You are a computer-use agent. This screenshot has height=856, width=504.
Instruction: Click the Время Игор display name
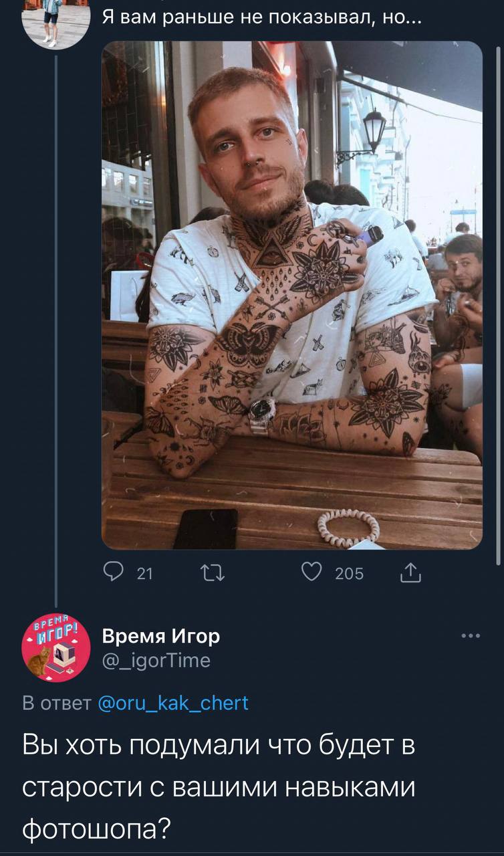point(160,636)
